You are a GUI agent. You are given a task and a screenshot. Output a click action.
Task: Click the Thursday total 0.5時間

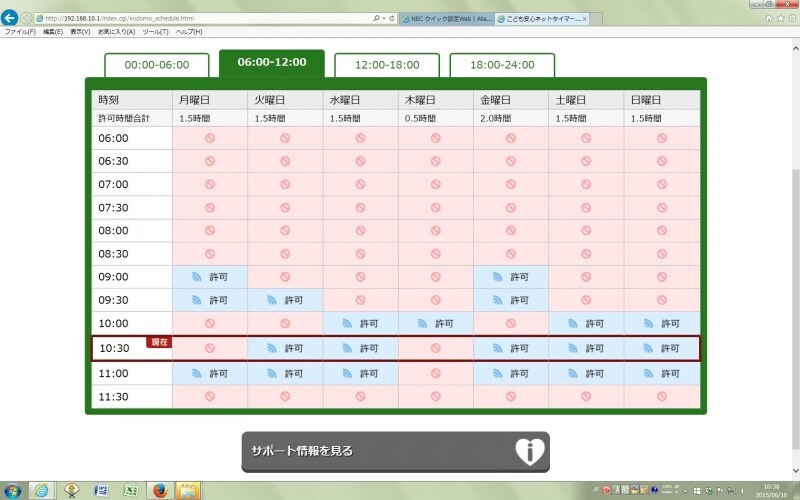420,118
